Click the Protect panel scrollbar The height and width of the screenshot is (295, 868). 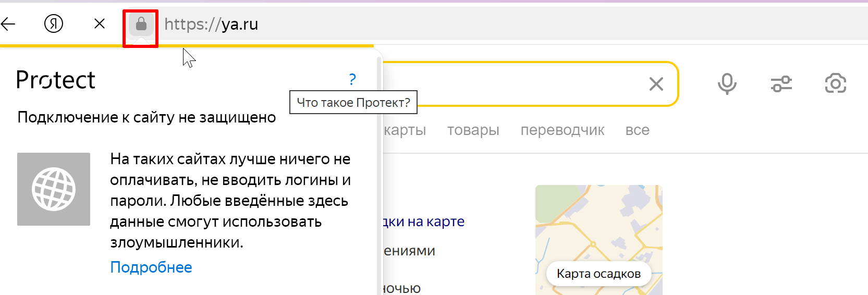coord(379,175)
